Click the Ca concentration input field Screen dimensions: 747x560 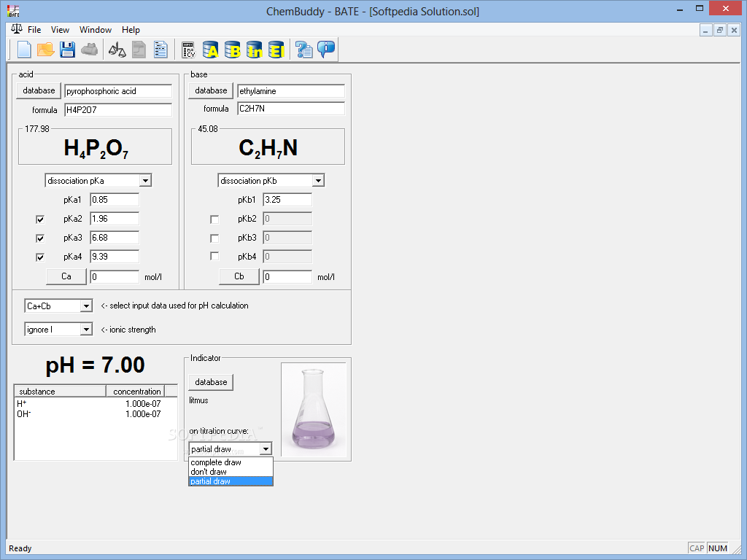(x=115, y=276)
